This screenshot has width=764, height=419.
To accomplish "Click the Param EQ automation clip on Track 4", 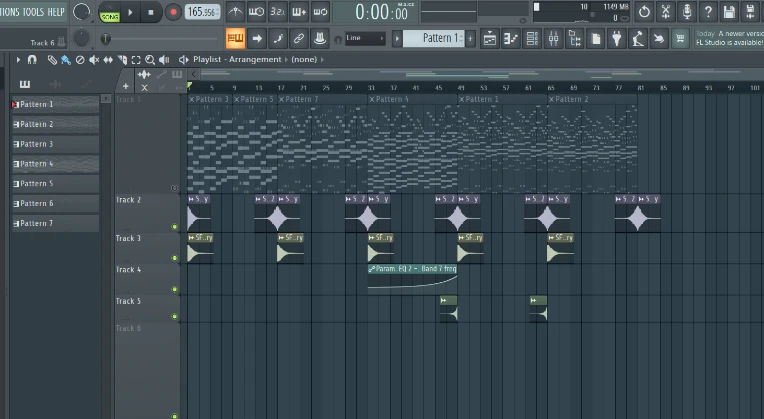I will (412, 270).
